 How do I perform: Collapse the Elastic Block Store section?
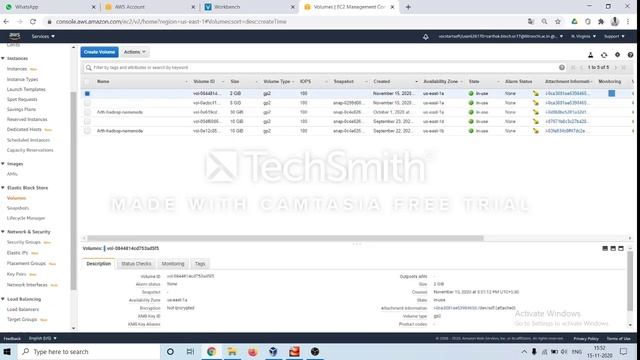[3, 188]
